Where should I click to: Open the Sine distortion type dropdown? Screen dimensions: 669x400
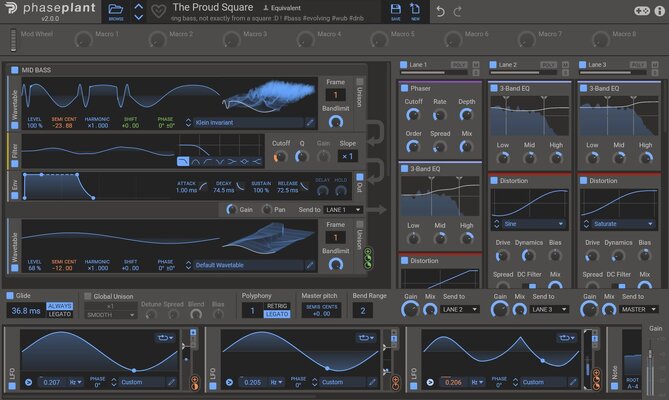point(533,224)
